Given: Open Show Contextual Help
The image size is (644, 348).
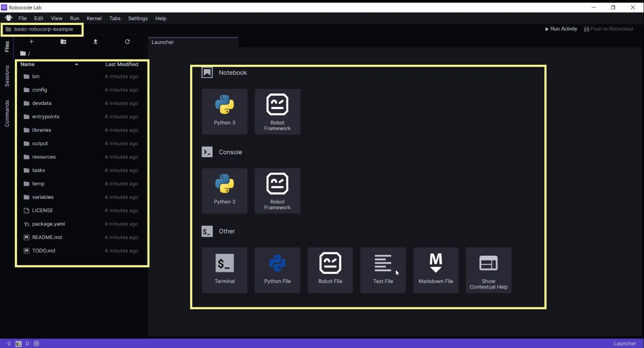Looking at the screenshot, I should coord(489,270).
